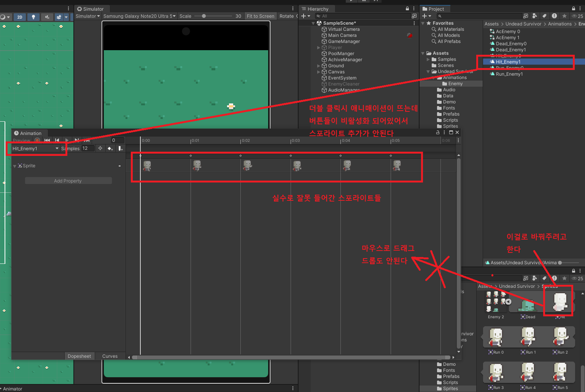Switch to Dopesheet view
The image size is (585, 392).
79,356
